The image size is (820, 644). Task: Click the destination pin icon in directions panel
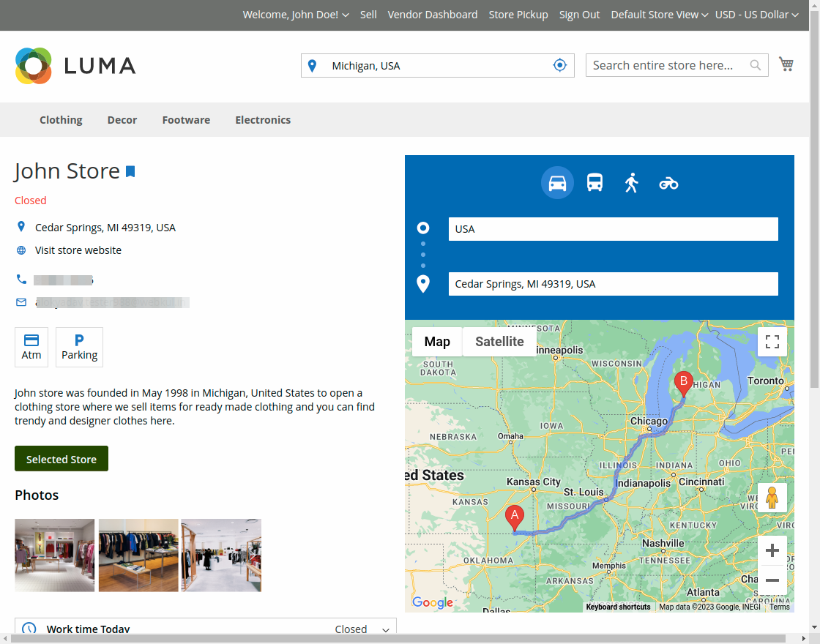click(x=423, y=284)
